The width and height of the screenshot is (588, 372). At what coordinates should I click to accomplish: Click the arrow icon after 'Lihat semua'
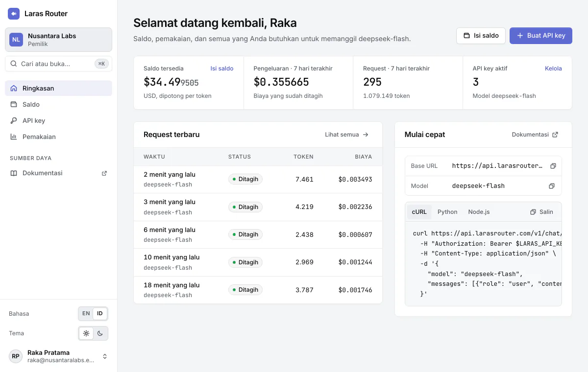(x=366, y=135)
